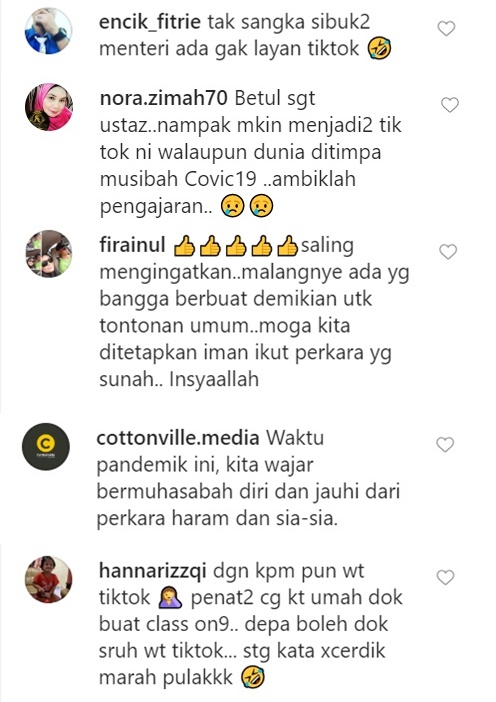Click the thumbs-up emojis in firainul's comment
This screenshot has width=496, height=702.
(x=235, y=246)
